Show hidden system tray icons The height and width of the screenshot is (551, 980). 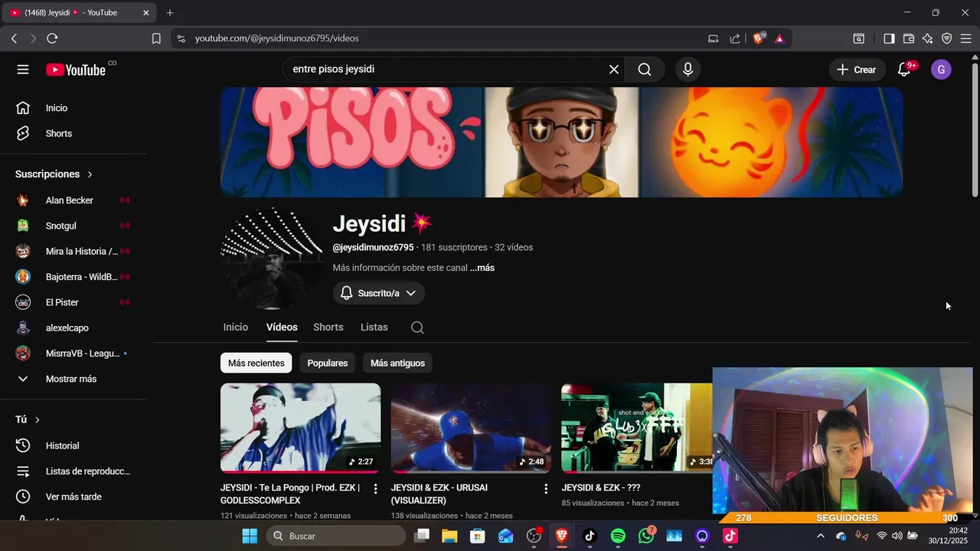821,536
